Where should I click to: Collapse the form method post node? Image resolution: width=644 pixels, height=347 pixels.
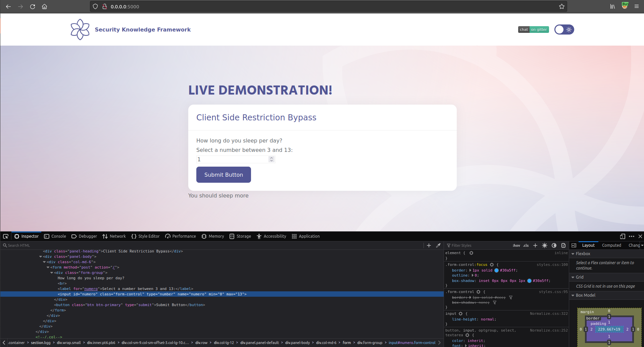tap(48, 268)
